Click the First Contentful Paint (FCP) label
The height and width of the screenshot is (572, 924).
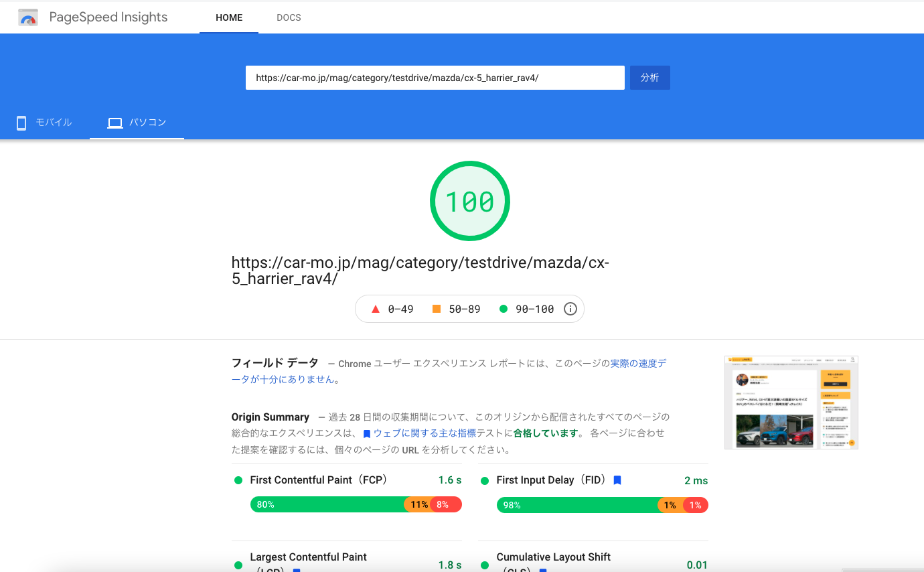click(319, 480)
